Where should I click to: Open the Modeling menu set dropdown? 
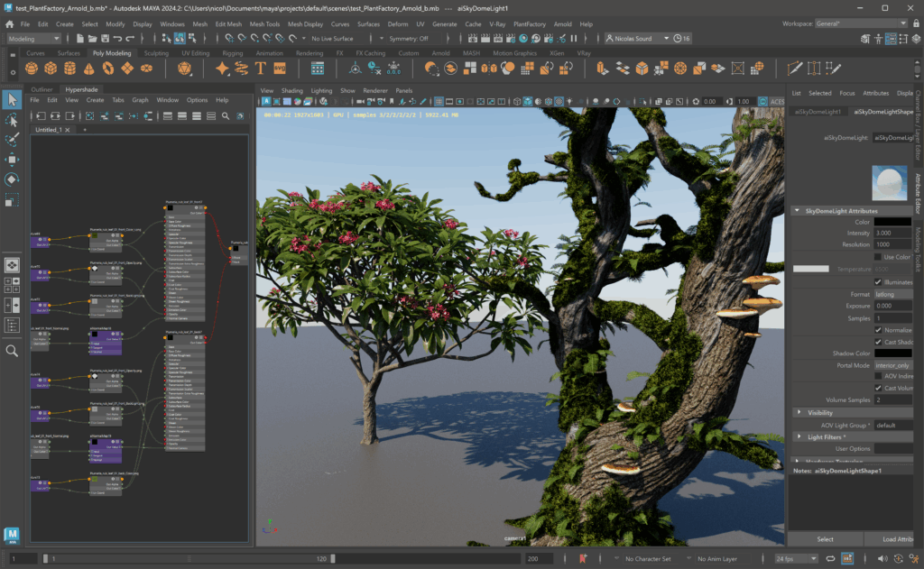tap(34, 39)
